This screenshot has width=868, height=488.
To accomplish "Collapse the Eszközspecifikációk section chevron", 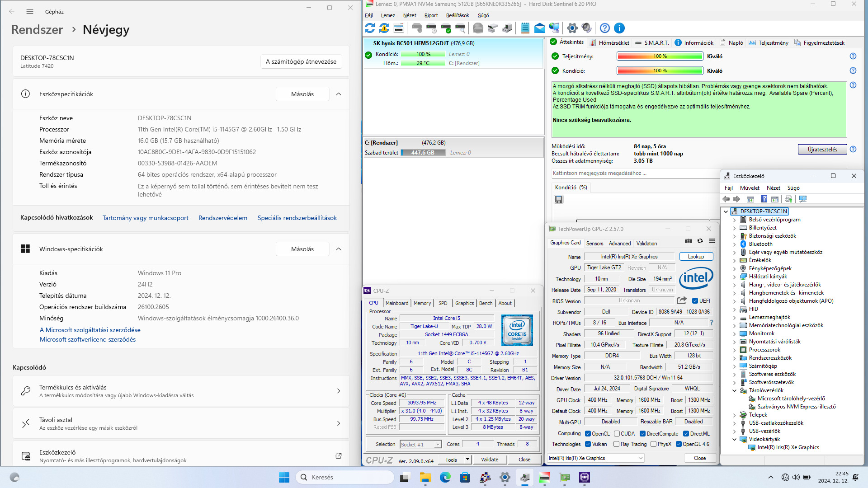I will click(x=339, y=94).
